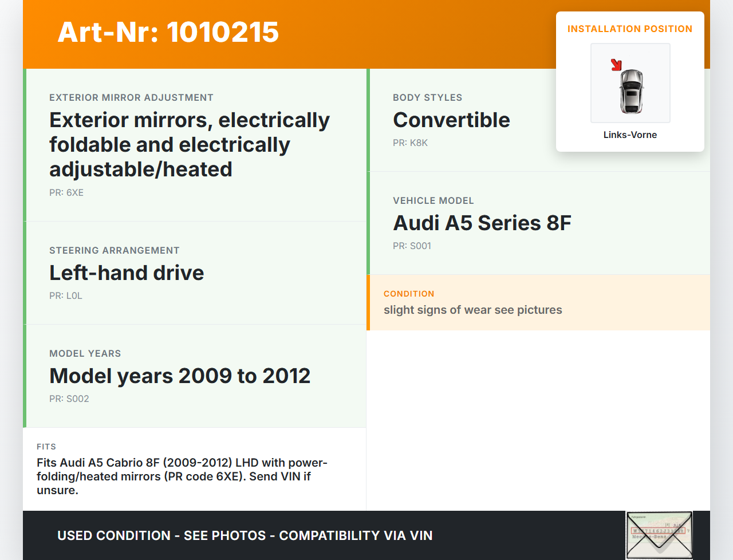Viewport: 733px width, 560px height.
Task: Click the PR: S002 code
Action: click(x=69, y=399)
